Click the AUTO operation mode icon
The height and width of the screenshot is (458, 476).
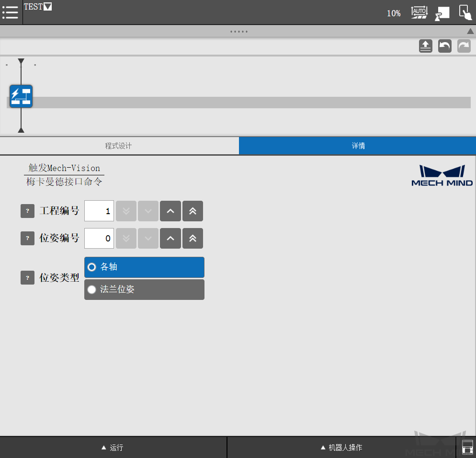tap(419, 12)
